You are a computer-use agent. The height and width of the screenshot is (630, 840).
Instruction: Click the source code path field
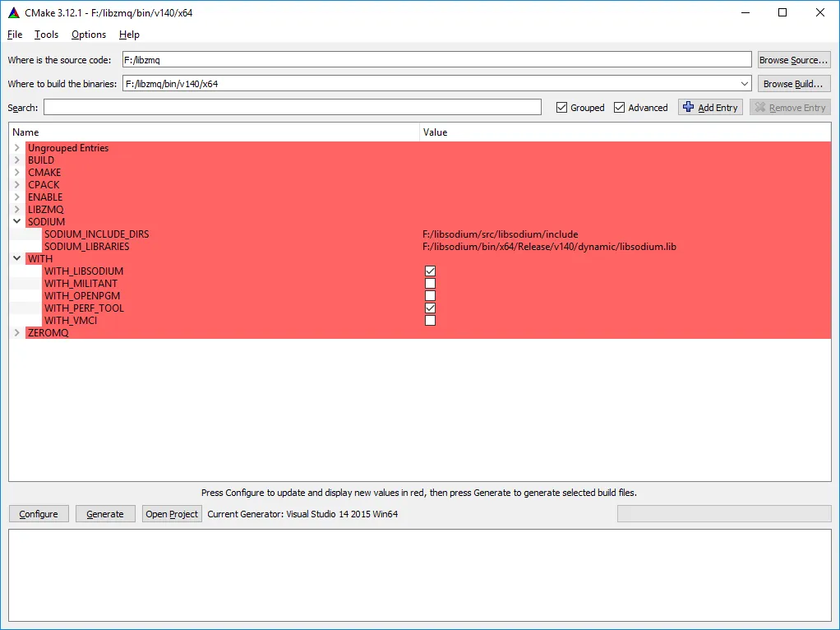click(x=436, y=59)
